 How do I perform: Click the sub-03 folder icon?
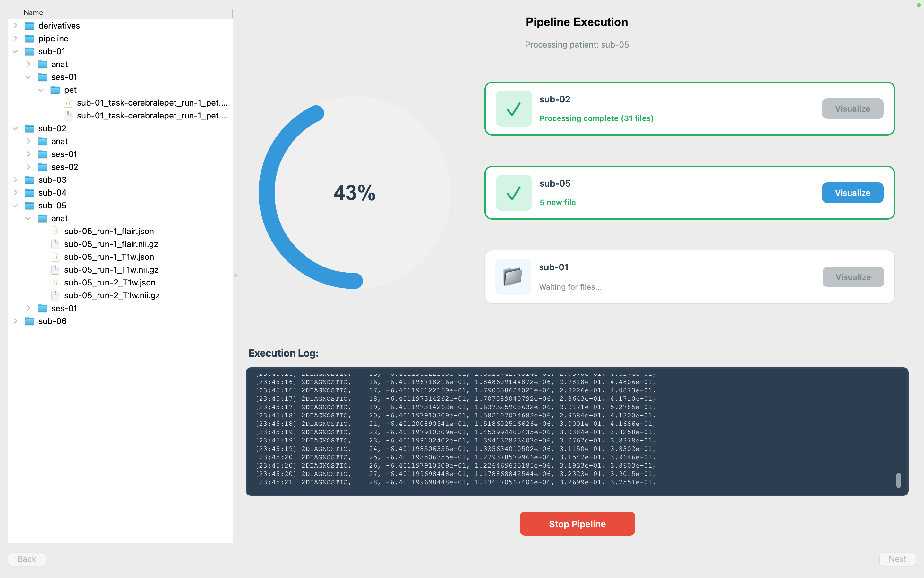click(30, 180)
